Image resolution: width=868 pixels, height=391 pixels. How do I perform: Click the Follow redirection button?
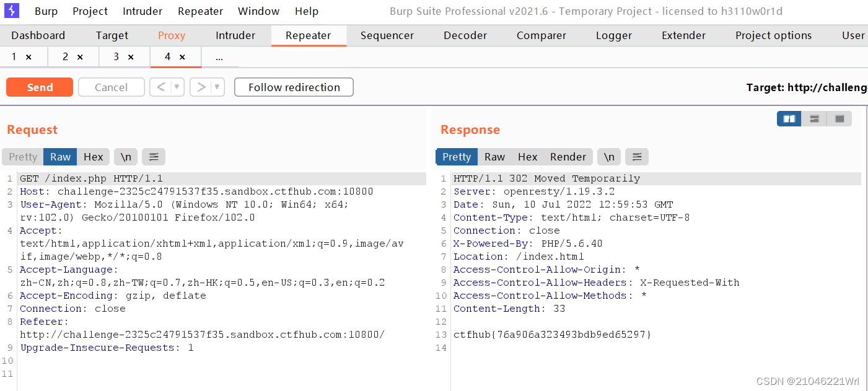tap(294, 87)
